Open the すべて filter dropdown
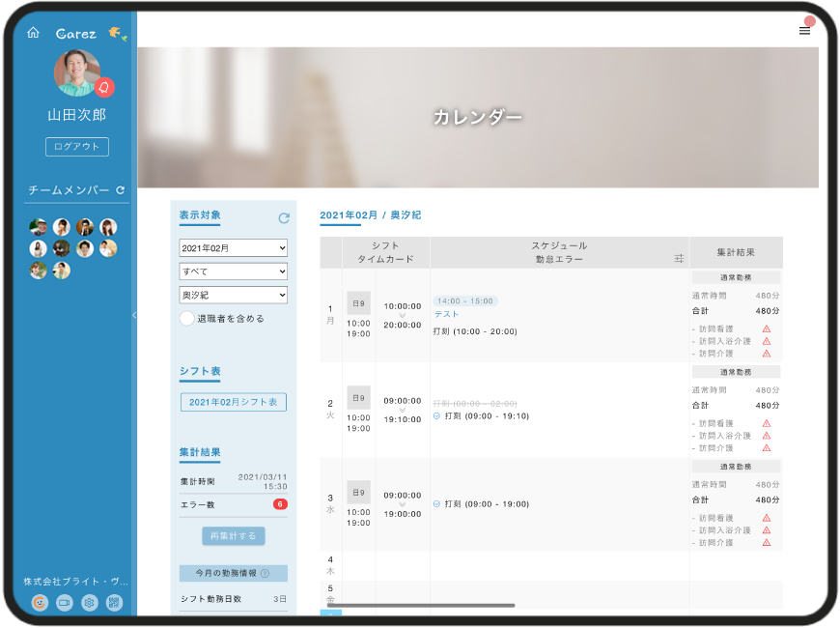840x628 pixels. pos(234,272)
